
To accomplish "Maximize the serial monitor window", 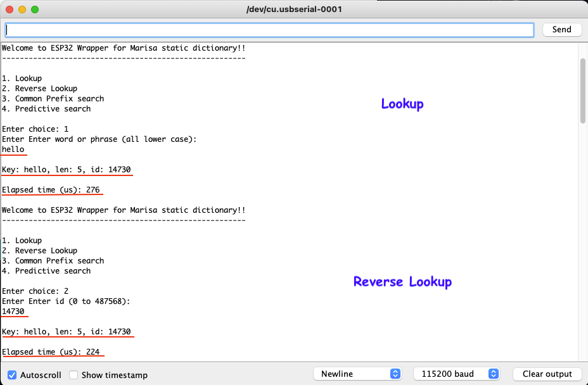I will [35, 9].
